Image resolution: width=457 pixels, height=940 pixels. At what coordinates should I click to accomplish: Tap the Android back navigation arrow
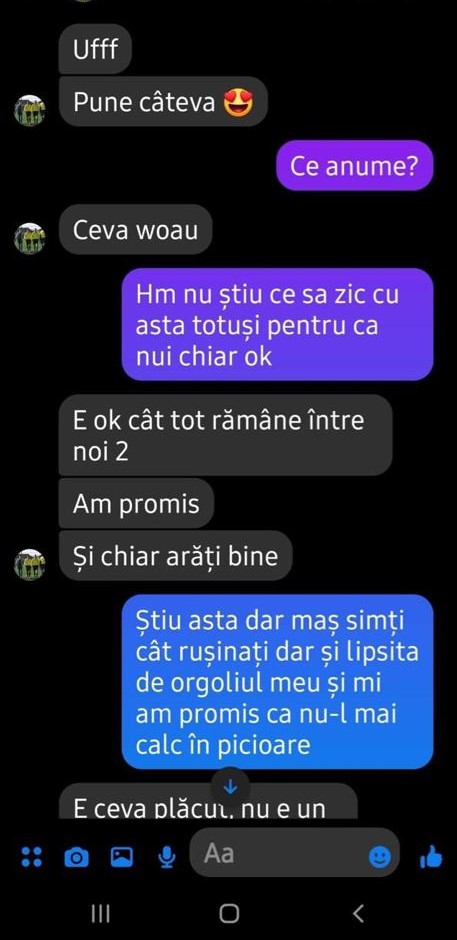click(358, 914)
